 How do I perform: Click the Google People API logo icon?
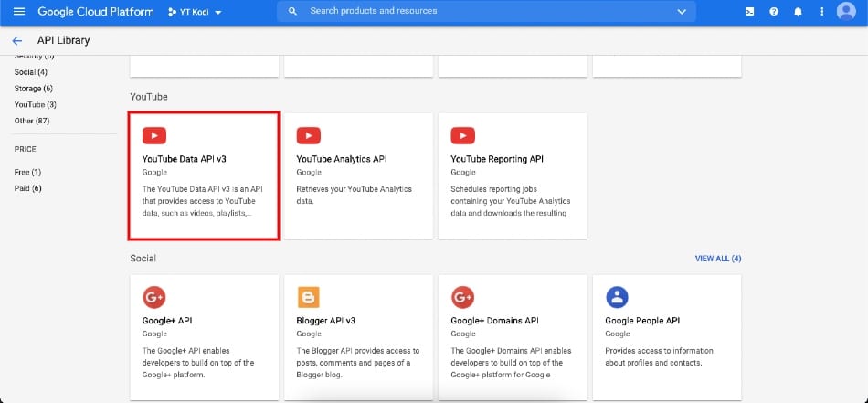617,297
